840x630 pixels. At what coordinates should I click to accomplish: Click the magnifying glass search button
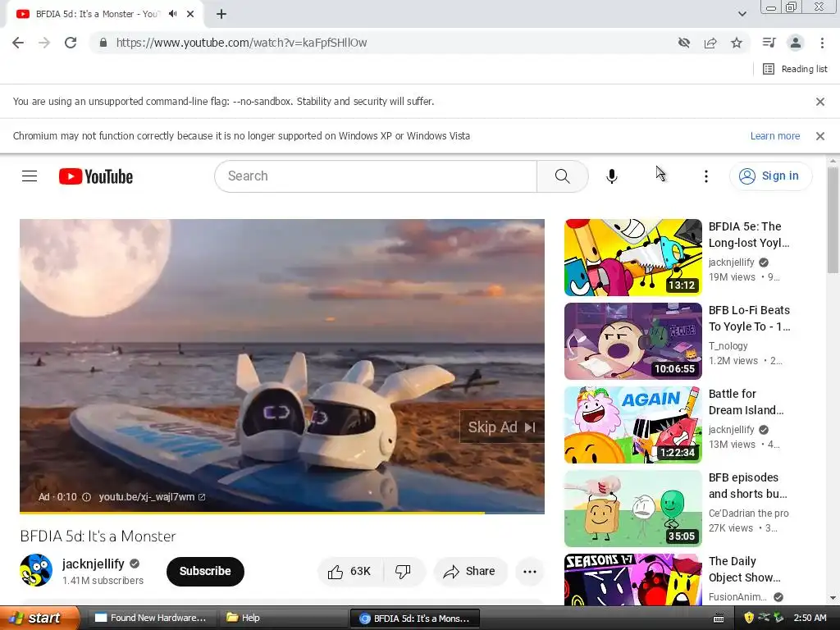click(562, 176)
